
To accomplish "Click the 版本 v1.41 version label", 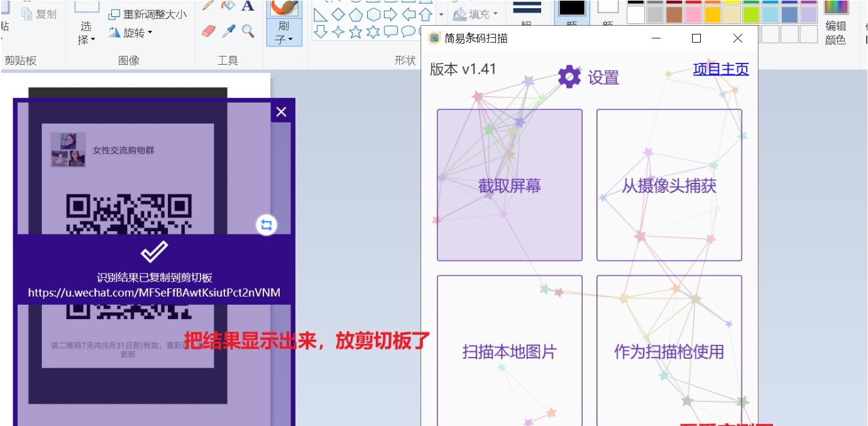I will tap(463, 69).
